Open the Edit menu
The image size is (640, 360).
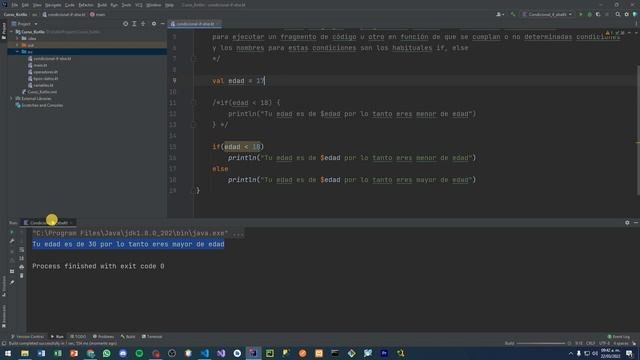click(25, 5)
